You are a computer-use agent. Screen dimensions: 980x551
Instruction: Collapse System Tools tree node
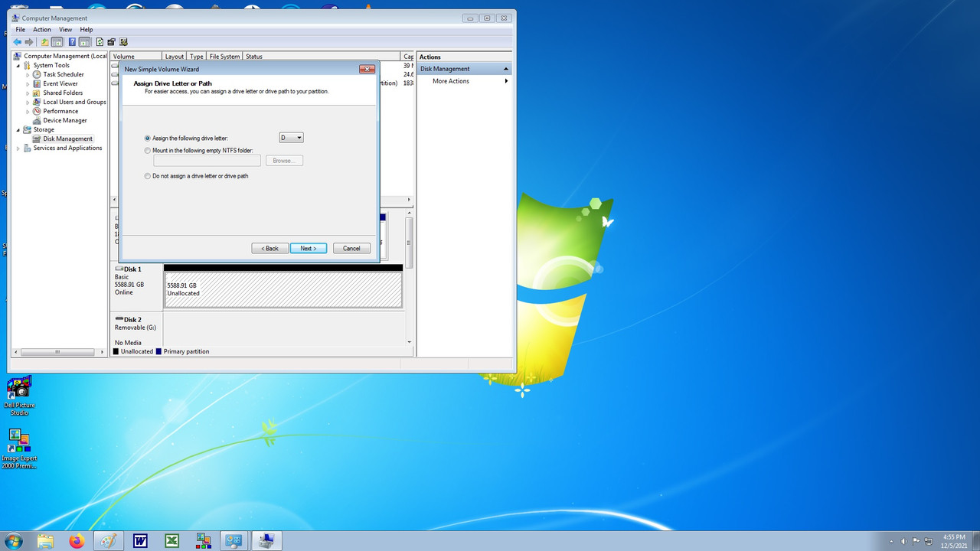[18, 65]
